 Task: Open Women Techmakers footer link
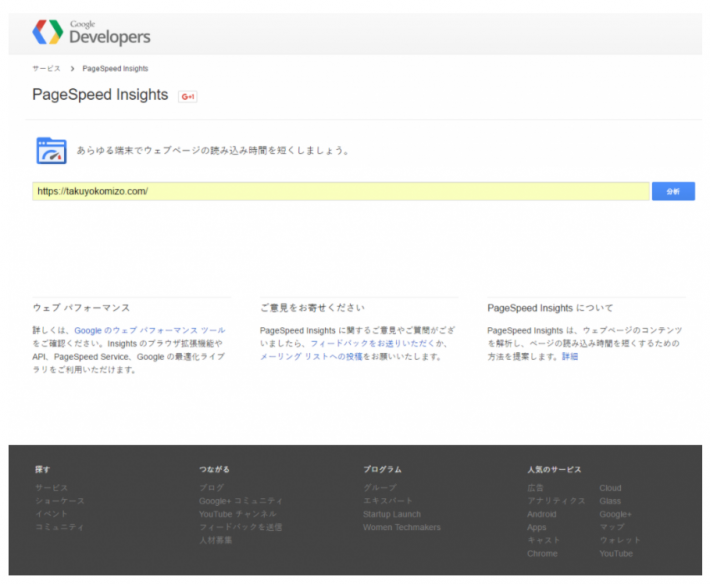(401, 527)
